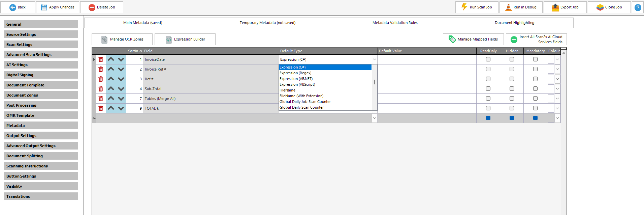Open Temporary Metadata (not saved) tab

pos(267,23)
